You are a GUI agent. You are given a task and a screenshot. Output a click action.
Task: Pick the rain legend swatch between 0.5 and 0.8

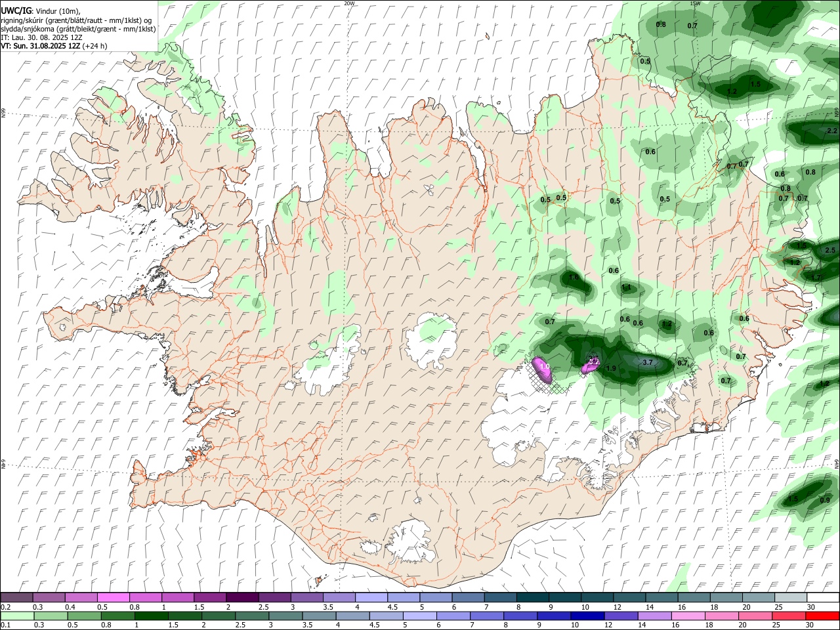coord(84,616)
